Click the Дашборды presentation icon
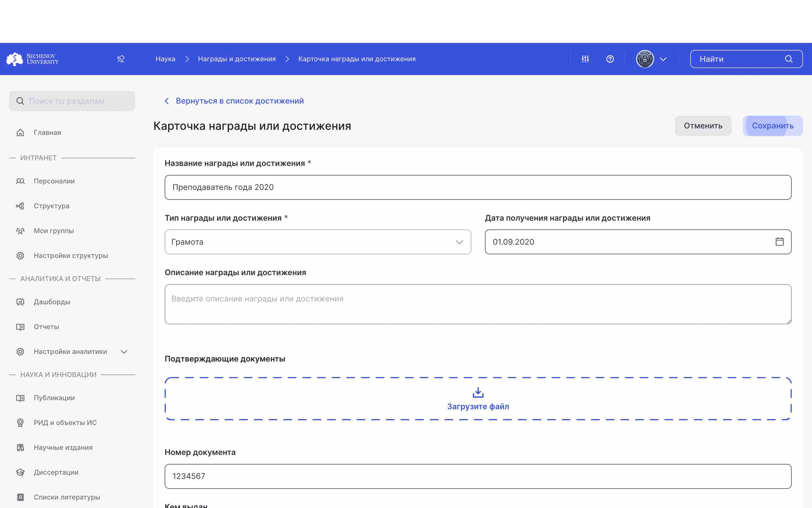Image resolution: width=812 pixels, height=508 pixels. (x=20, y=302)
